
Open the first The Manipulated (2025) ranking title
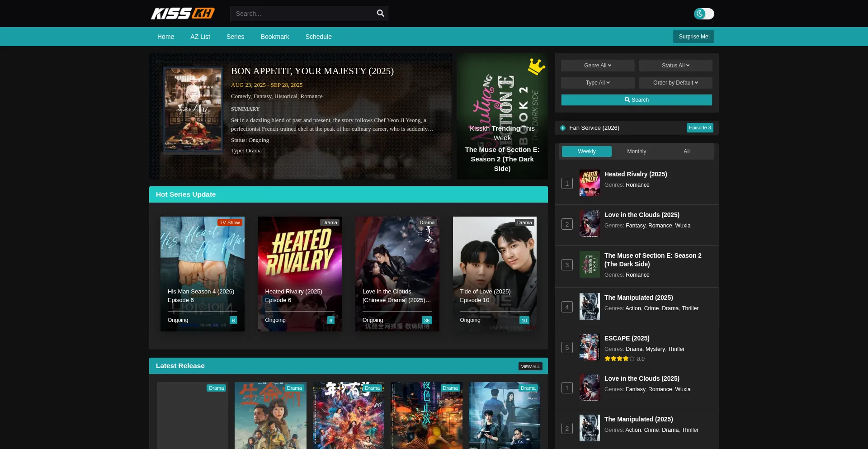(x=639, y=298)
